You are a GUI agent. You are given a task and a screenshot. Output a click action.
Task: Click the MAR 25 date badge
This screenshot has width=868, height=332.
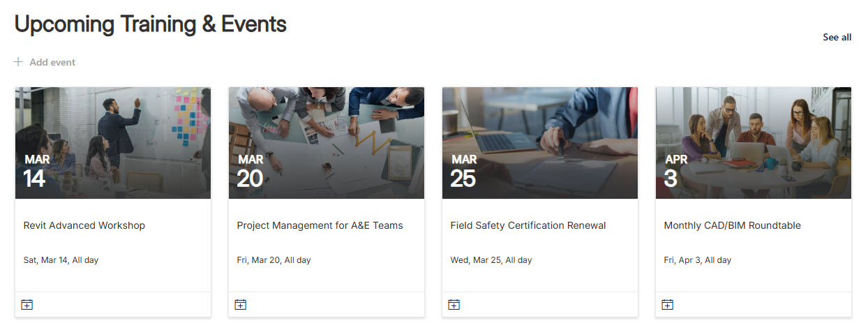coord(463,172)
